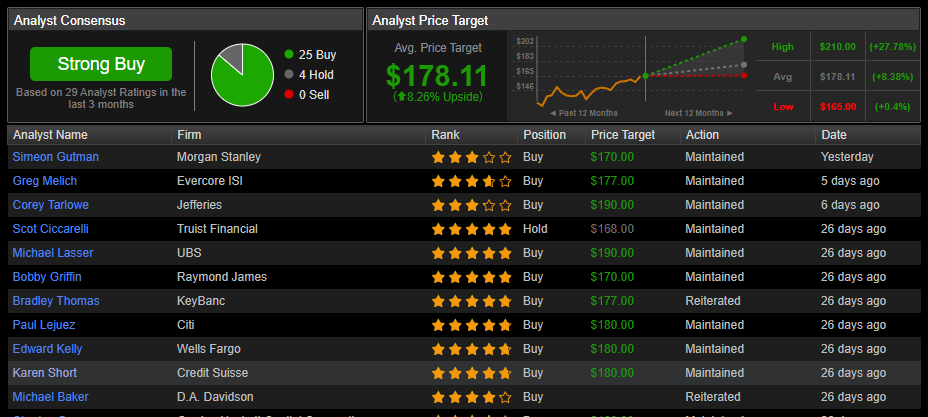
Task: Click the analyst consensus pie chart
Action: 243,75
